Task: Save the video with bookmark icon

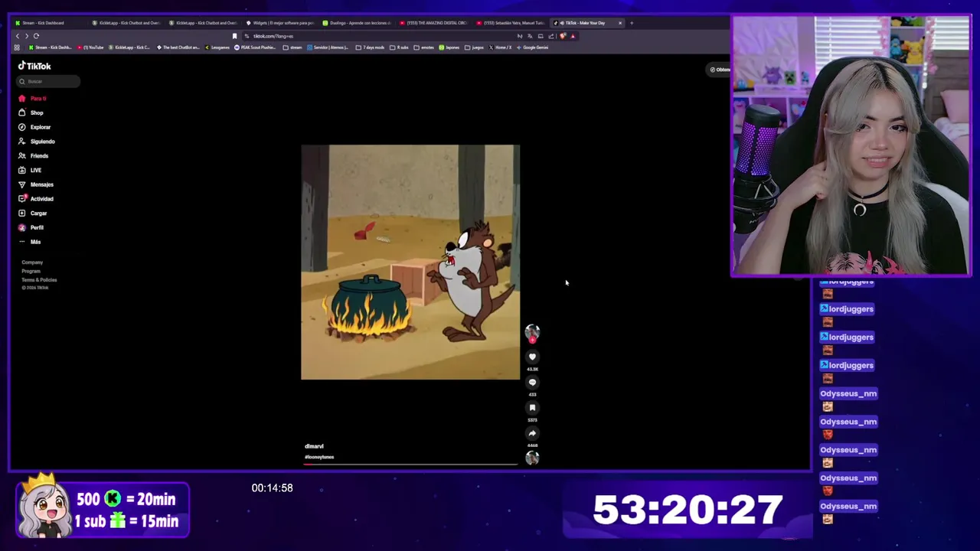Action: pos(532,408)
